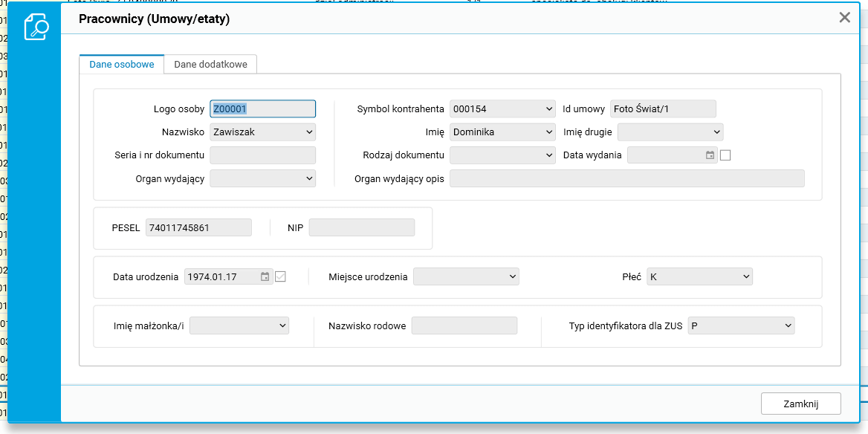The image size is (868, 434).
Task: Click the PESEL input field
Action: 198,227
